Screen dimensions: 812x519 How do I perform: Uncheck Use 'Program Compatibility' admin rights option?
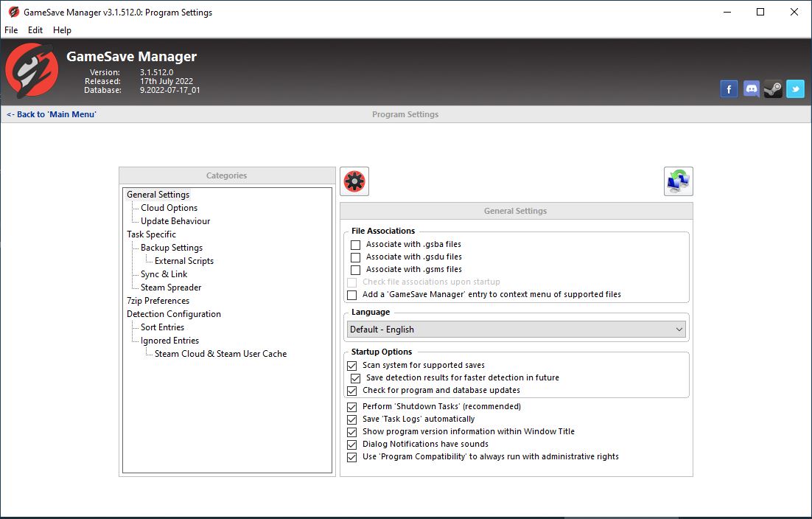tap(351, 457)
